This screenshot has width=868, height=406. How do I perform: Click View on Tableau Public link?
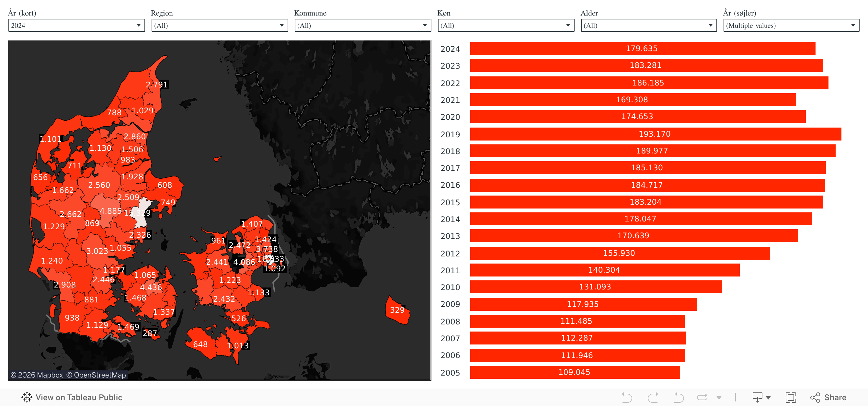pyautogui.click(x=78, y=398)
